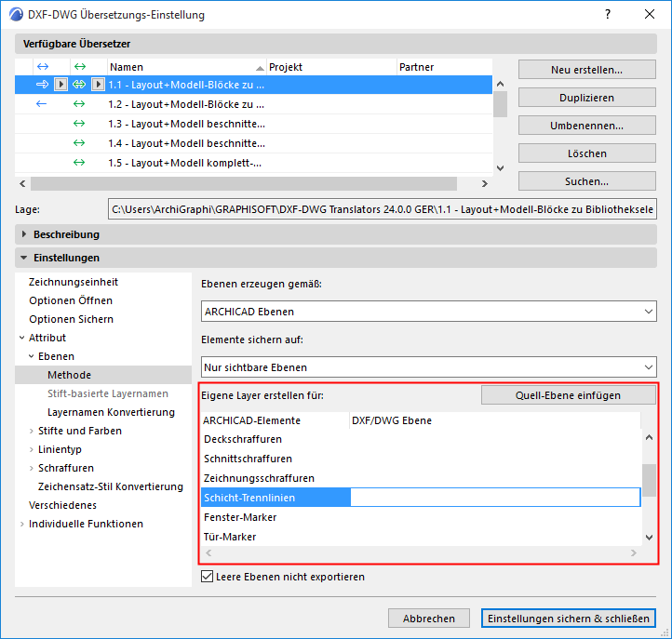The height and width of the screenshot is (639, 672).
Task: Collapse the Einstellungen section
Action: [x=24, y=258]
